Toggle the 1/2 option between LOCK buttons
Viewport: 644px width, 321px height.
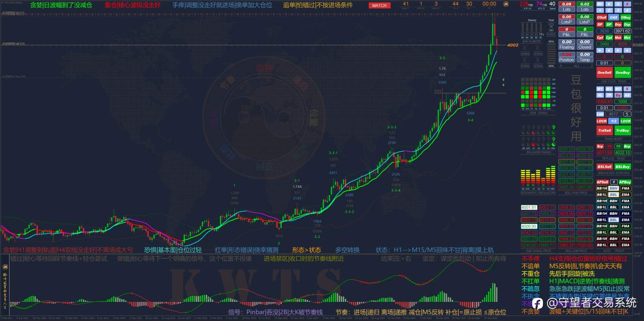point(613,121)
